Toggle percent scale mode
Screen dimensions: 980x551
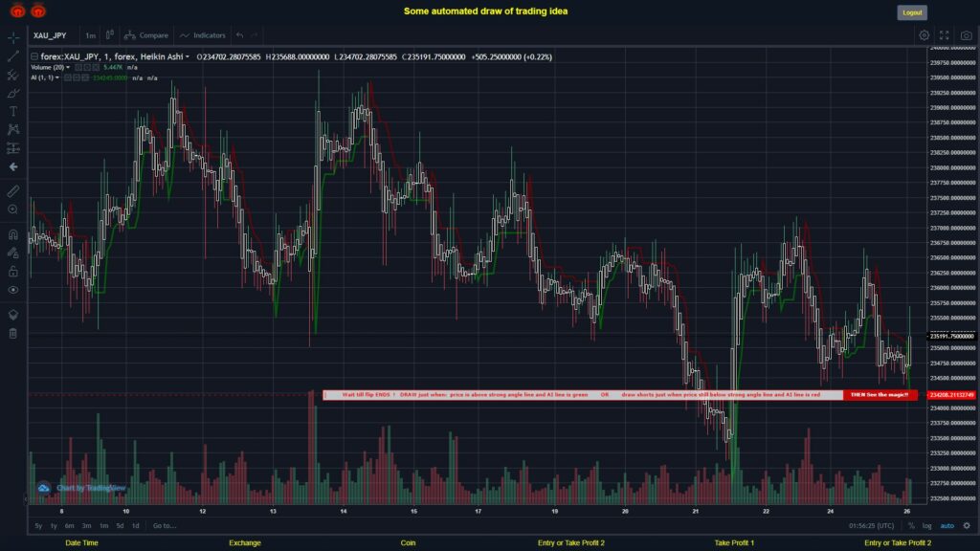click(911, 525)
